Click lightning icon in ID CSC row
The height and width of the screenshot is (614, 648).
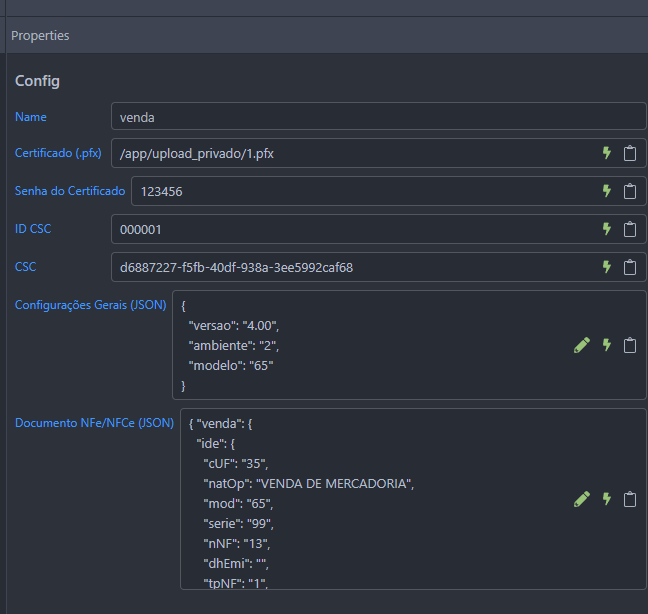point(606,229)
